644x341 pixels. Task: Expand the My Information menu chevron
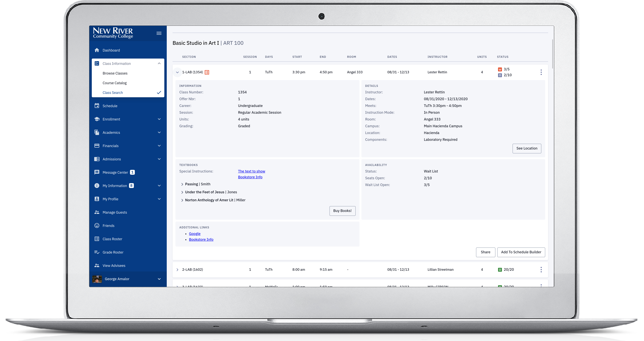[x=159, y=186]
